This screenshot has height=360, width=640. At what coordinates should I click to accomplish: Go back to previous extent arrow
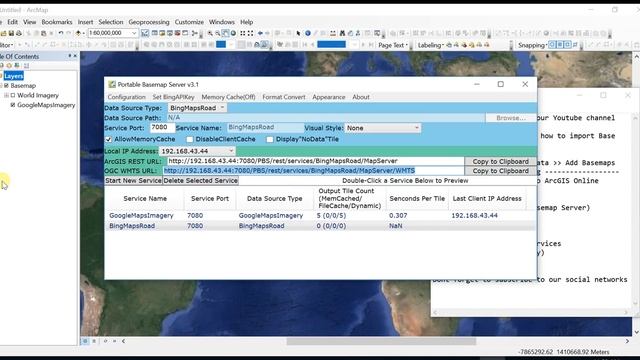pos(260,33)
